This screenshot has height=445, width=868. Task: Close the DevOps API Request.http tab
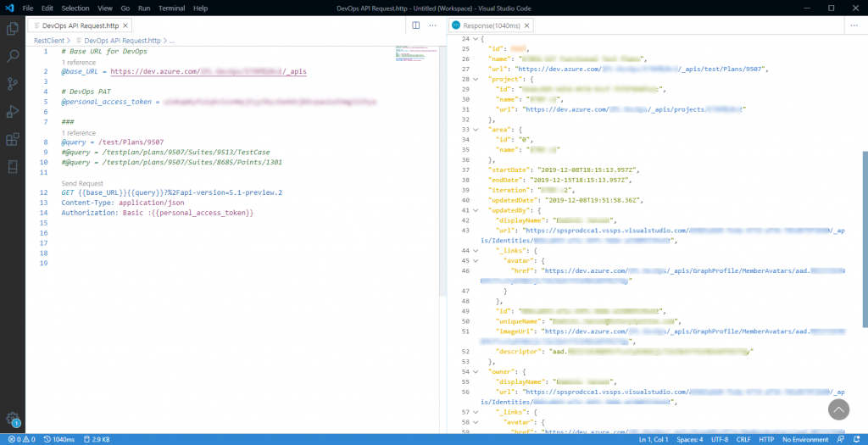point(125,25)
